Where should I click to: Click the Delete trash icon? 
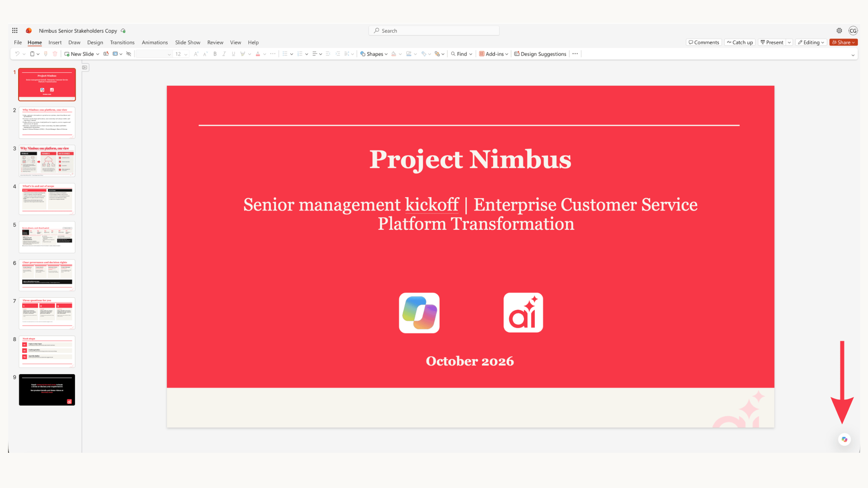tap(55, 54)
